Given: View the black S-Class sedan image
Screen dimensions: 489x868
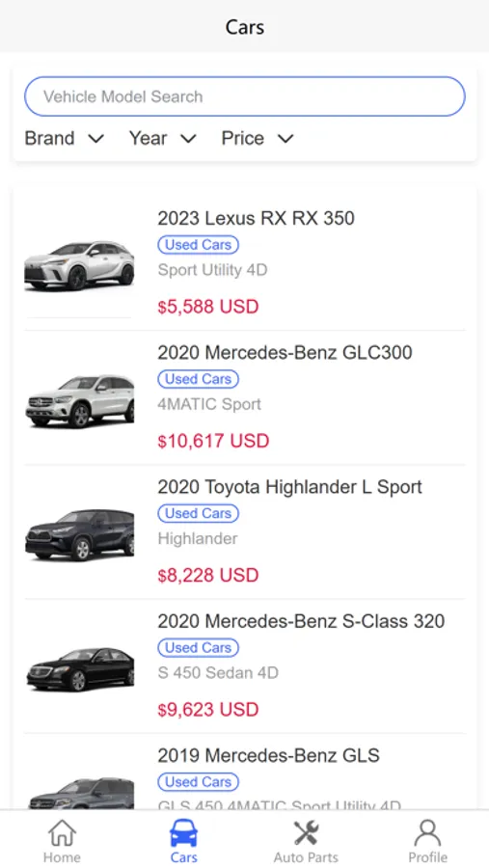Looking at the screenshot, I should (79, 668).
